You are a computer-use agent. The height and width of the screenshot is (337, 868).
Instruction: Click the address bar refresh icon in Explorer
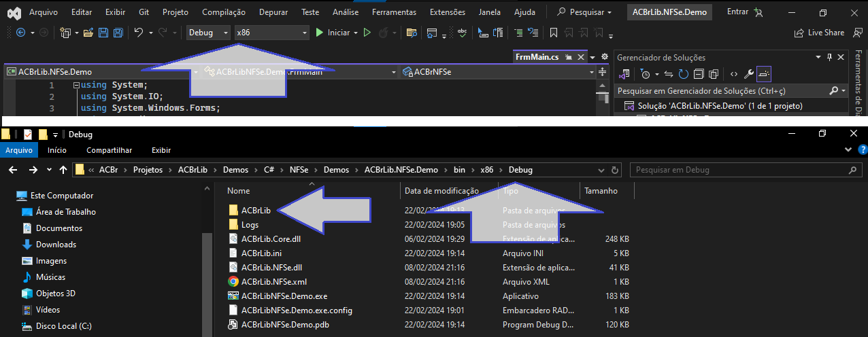point(615,170)
